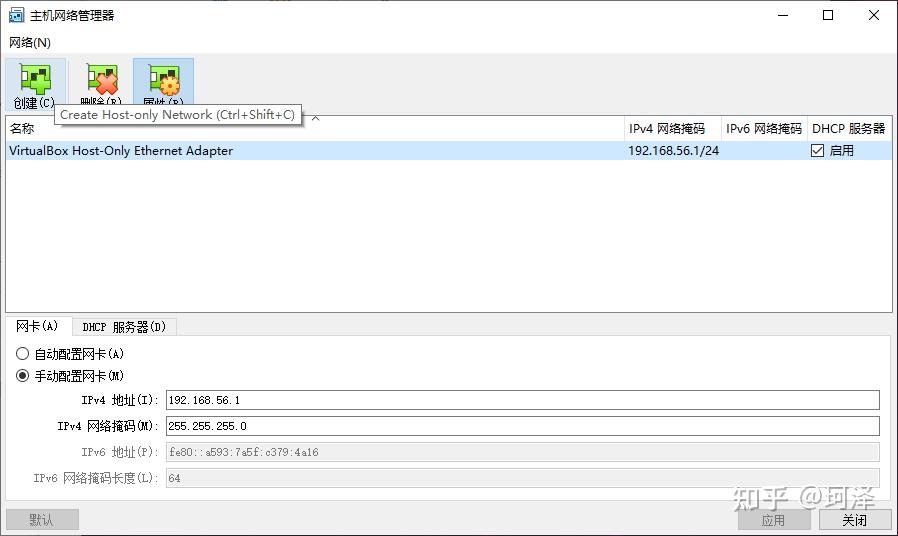Maximize the Host Network Manager window
Image resolution: width=898 pixels, height=536 pixels.
point(828,15)
